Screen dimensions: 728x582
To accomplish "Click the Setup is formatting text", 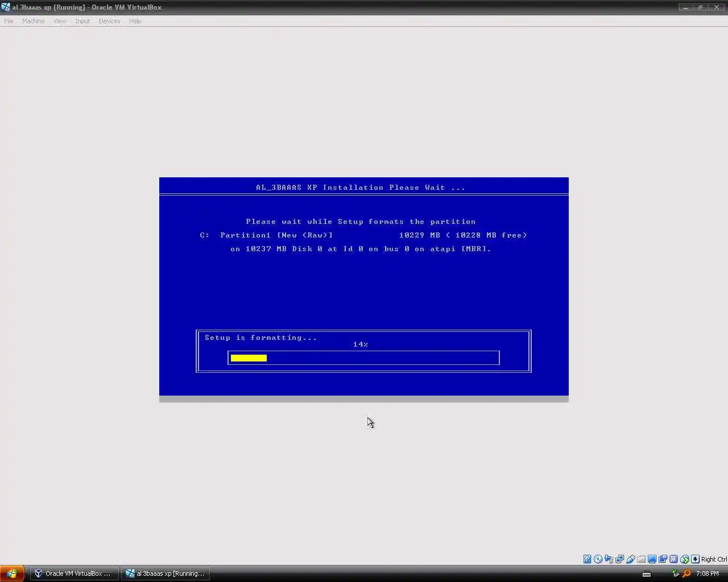I will [260, 338].
